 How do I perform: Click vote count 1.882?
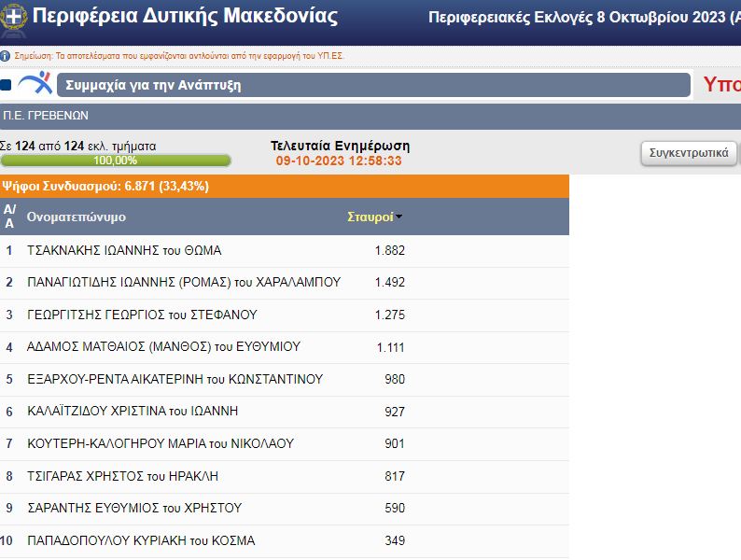tap(390, 250)
